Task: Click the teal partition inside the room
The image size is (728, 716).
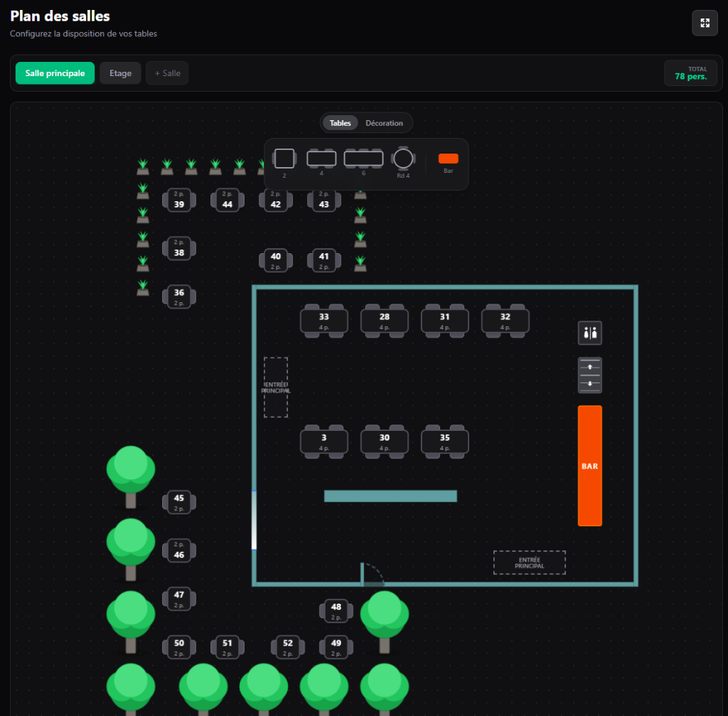Action: coord(390,496)
